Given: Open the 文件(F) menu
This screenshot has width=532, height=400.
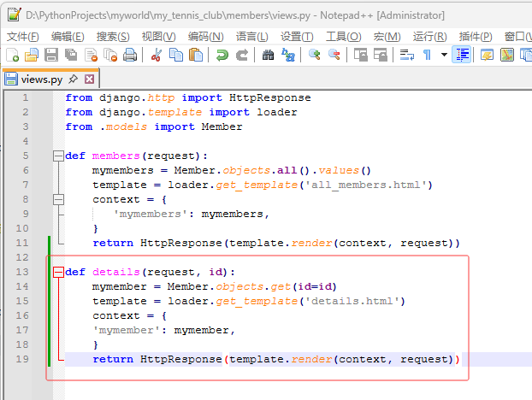Looking at the screenshot, I should [x=23, y=36].
